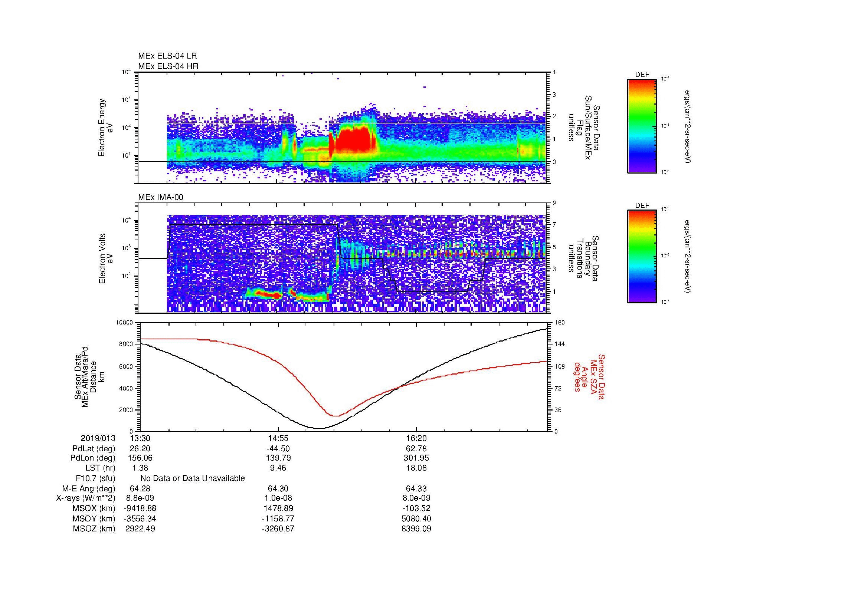Viewport: 868px width, 613px height.
Task: Click MSOY value -3556.34
Action: pos(140,518)
